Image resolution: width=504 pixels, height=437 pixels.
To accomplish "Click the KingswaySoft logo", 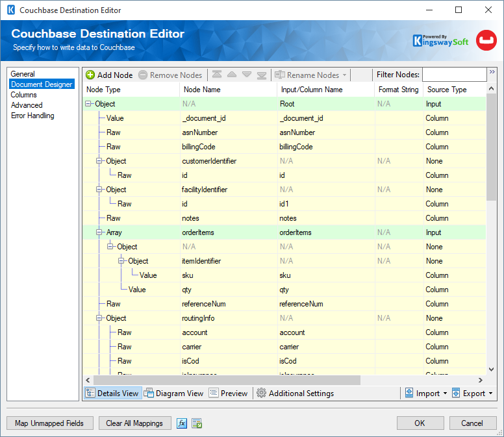I will pos(440,40).
